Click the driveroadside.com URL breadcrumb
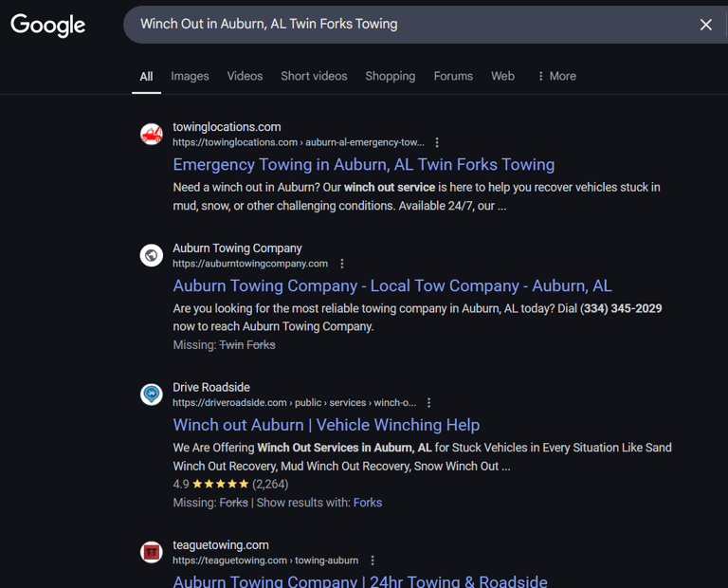Screen dimensions: 728x588 (x=295, y=403)
